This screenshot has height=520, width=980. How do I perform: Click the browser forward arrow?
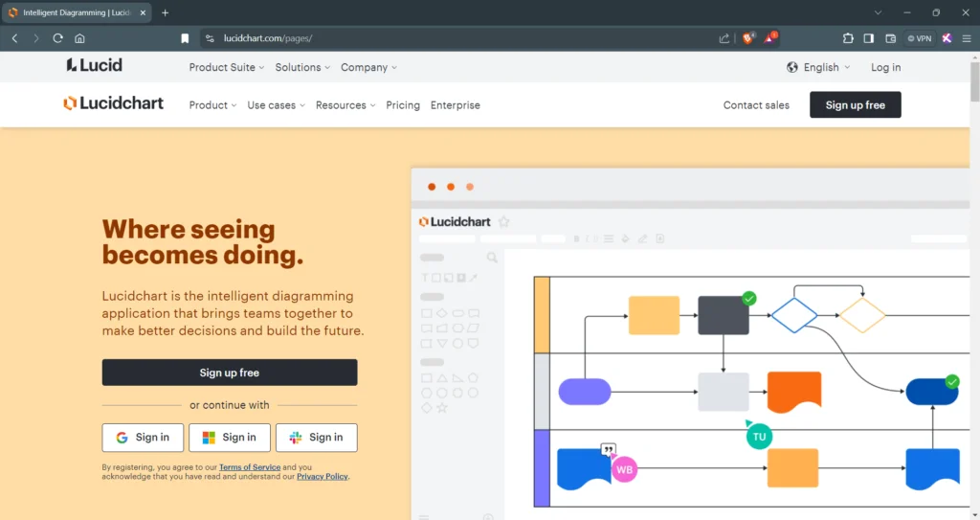[36, 38]
